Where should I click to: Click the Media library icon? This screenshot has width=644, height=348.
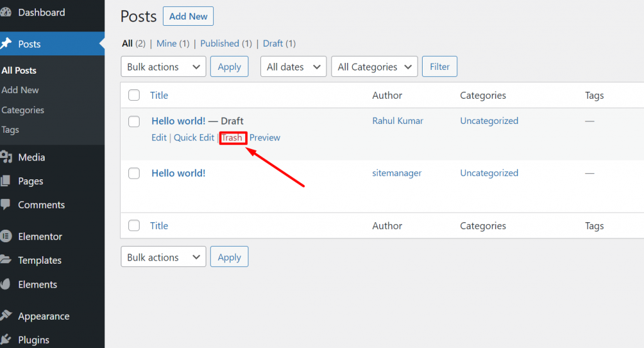[6, 157]
